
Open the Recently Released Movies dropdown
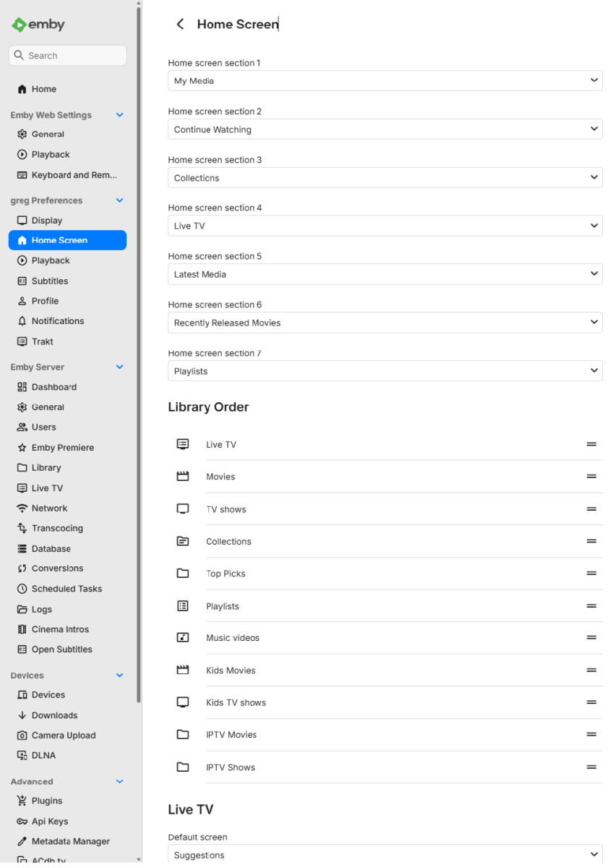click(385, 323)
